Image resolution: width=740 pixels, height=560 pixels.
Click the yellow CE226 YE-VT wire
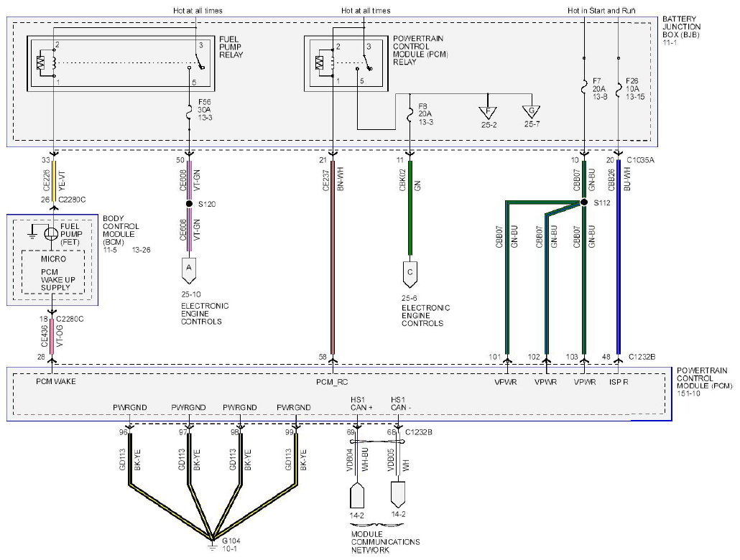[x=55, y=180]
